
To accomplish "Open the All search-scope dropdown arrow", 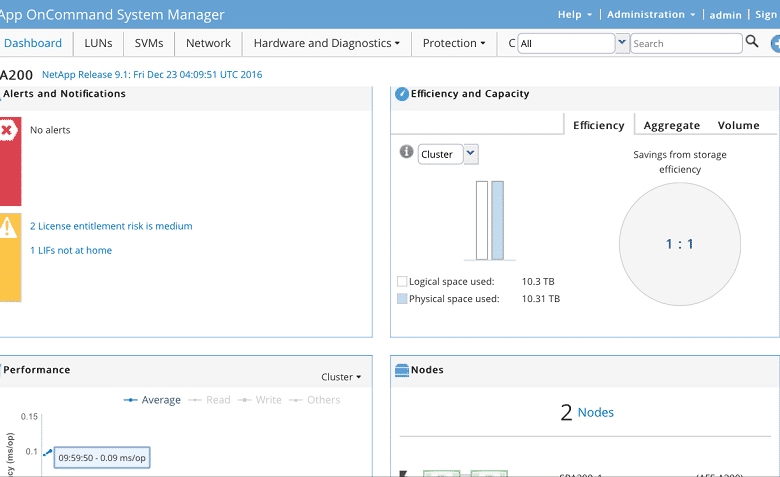I will tap(622, 43).
